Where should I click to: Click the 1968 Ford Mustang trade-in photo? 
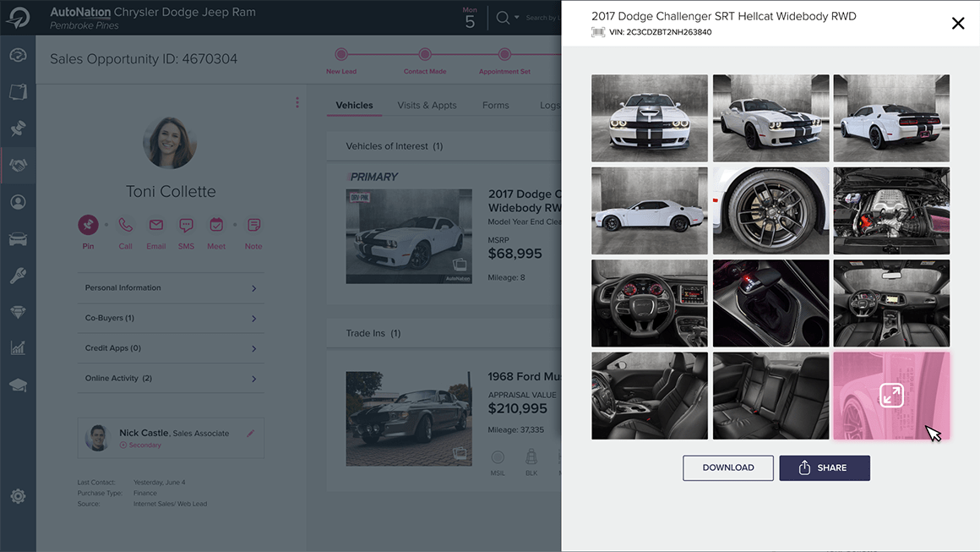[409, 418]
